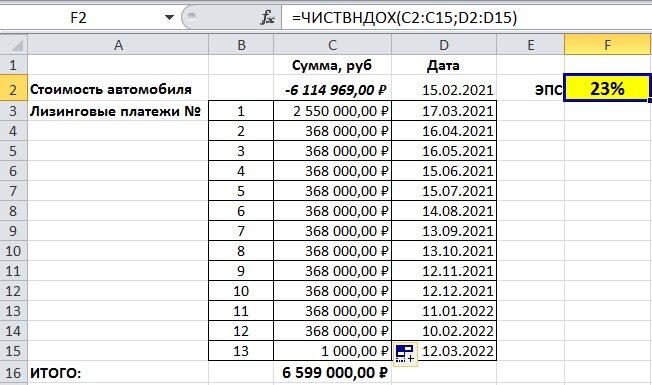The width and height of the screenshot is (652, 385).
Task: Select the yellow 23% cell
Action: click(607, 88)
